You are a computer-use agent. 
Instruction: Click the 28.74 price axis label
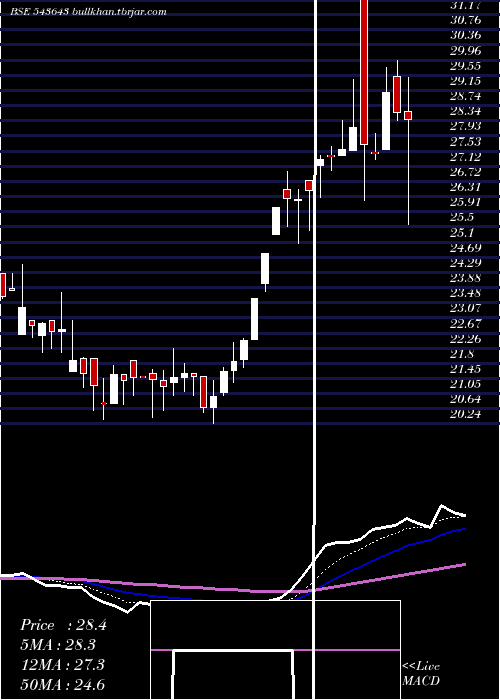click(466, 96)
